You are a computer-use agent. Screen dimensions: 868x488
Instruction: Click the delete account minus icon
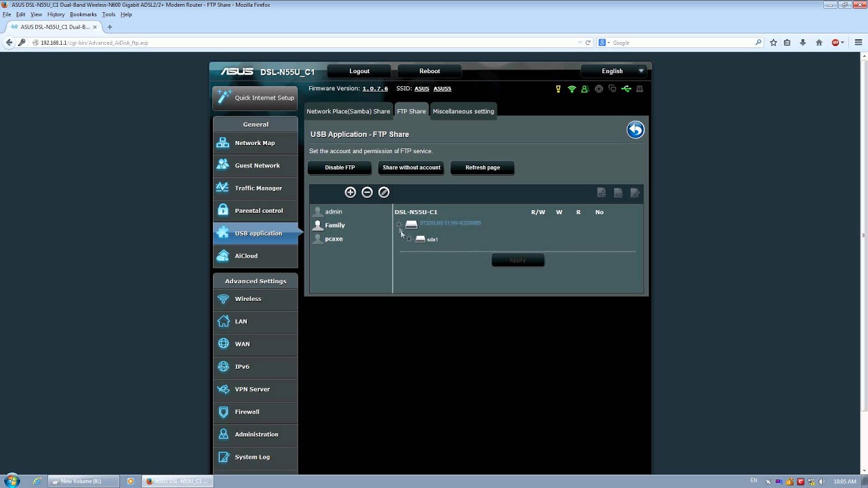coord(367,192)
